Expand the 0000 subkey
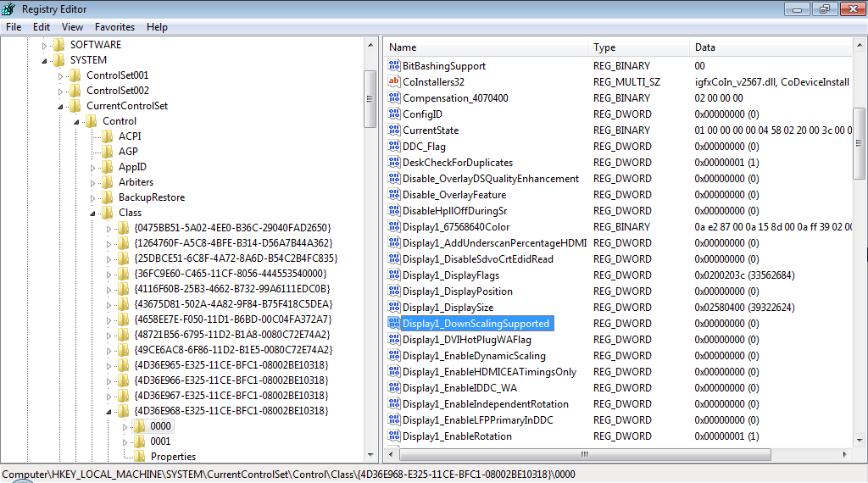The height and width of the screenshot is (483, 868). click(x=125, y=427)
